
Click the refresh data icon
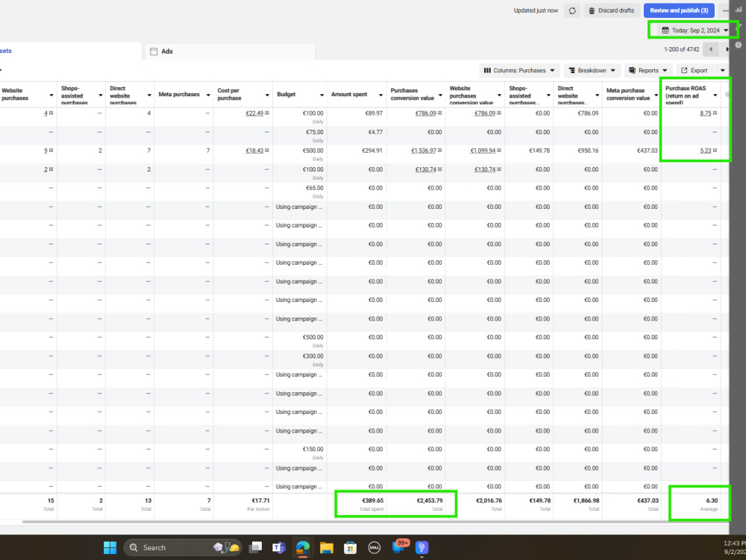pos(572,10)
